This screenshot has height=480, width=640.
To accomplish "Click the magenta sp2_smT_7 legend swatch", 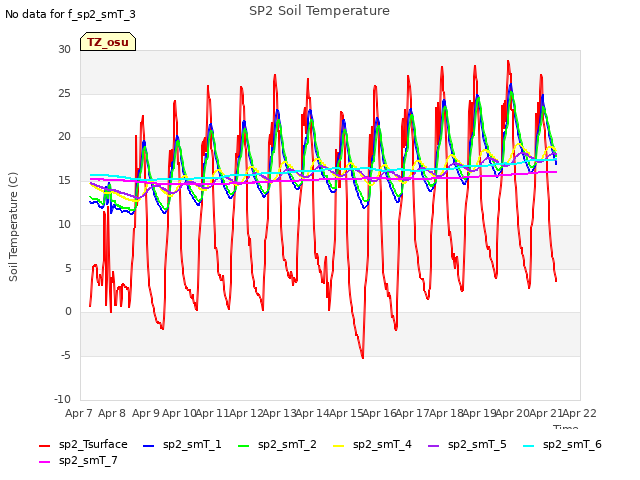I will pos(44,462).
